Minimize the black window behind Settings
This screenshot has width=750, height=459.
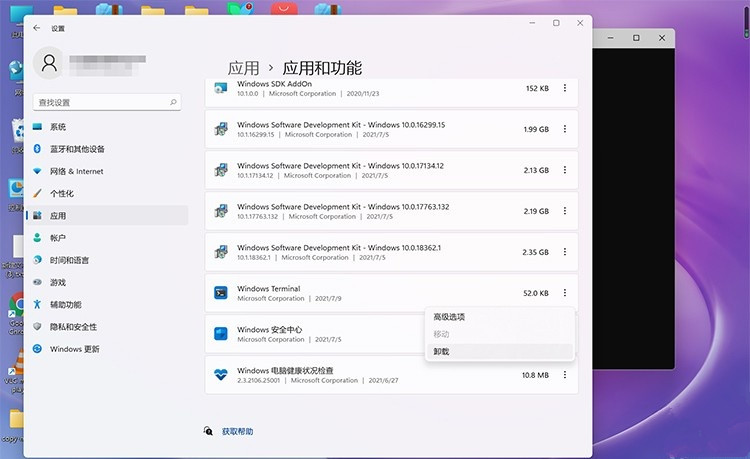[x=610, y=38]
